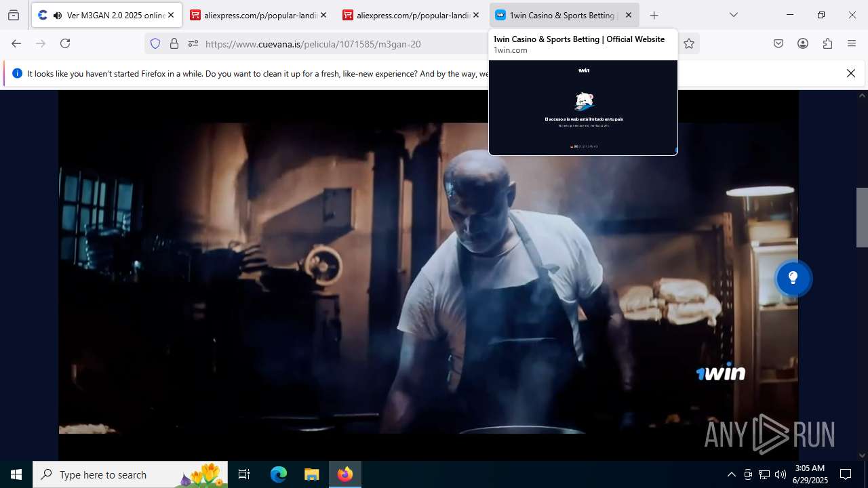
Task: Click the 1win logo on the video
Action: 721,373
